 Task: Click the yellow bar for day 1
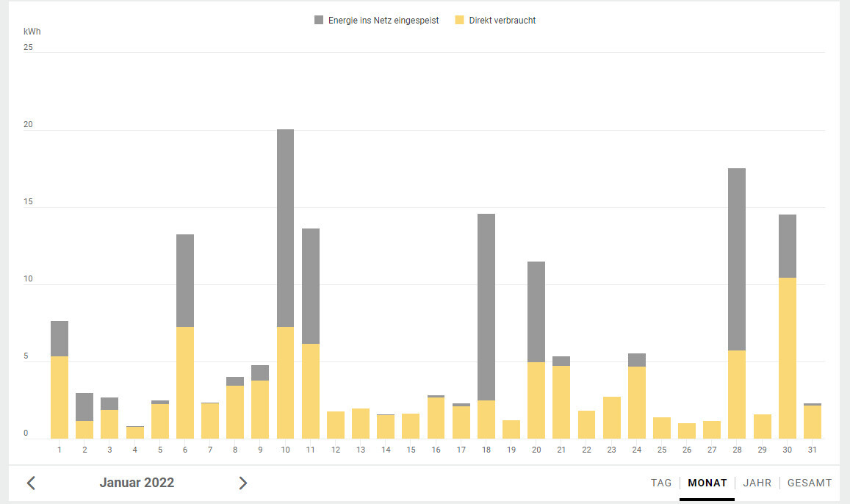tap(60, 397)
